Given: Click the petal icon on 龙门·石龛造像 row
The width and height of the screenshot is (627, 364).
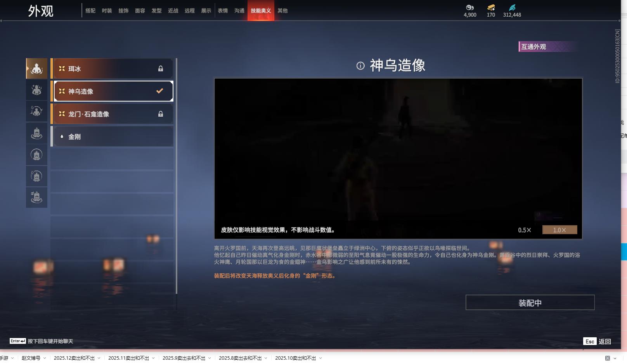Looking at the screenshot, I should click(x=62, y=114).
